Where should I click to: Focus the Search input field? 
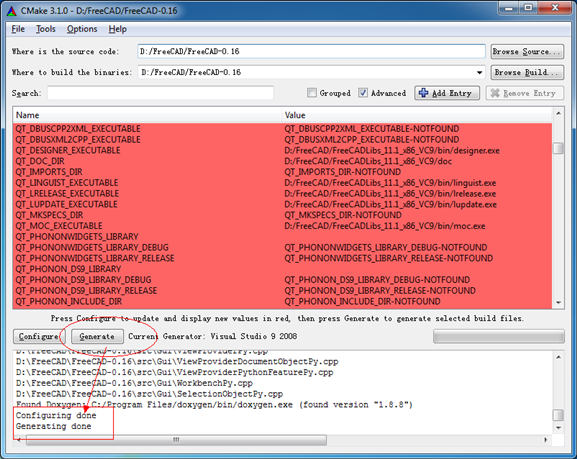[x=160, y=93]
